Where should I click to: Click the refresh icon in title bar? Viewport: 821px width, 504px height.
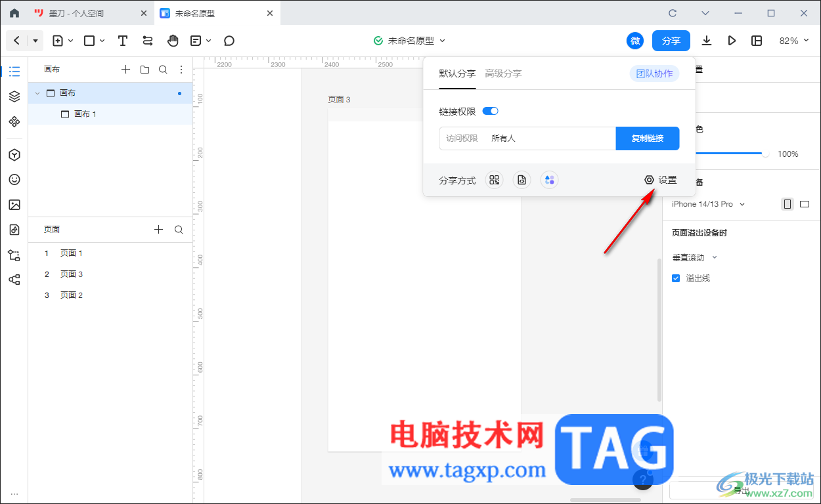click(x=672, y=13)
